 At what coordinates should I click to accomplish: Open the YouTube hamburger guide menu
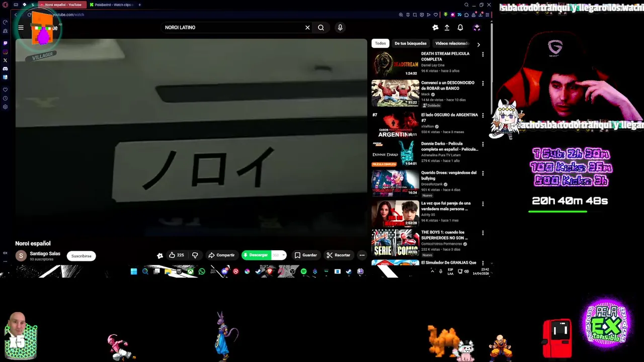pos(21,28)
